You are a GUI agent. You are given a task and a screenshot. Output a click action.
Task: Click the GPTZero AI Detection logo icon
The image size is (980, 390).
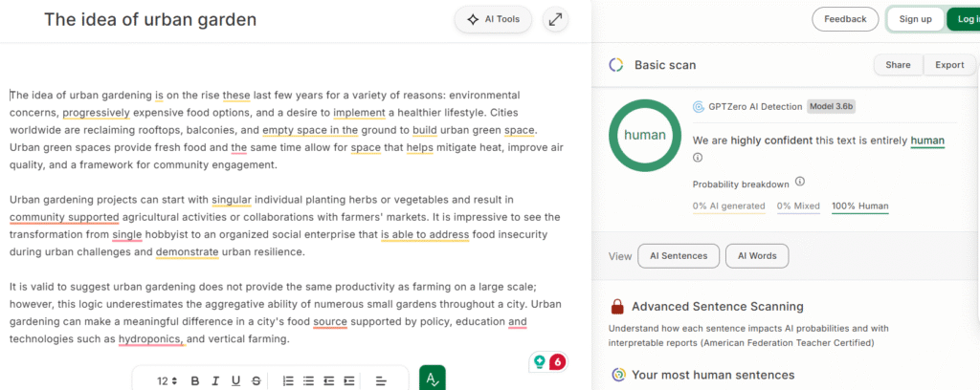coord(699,107)
